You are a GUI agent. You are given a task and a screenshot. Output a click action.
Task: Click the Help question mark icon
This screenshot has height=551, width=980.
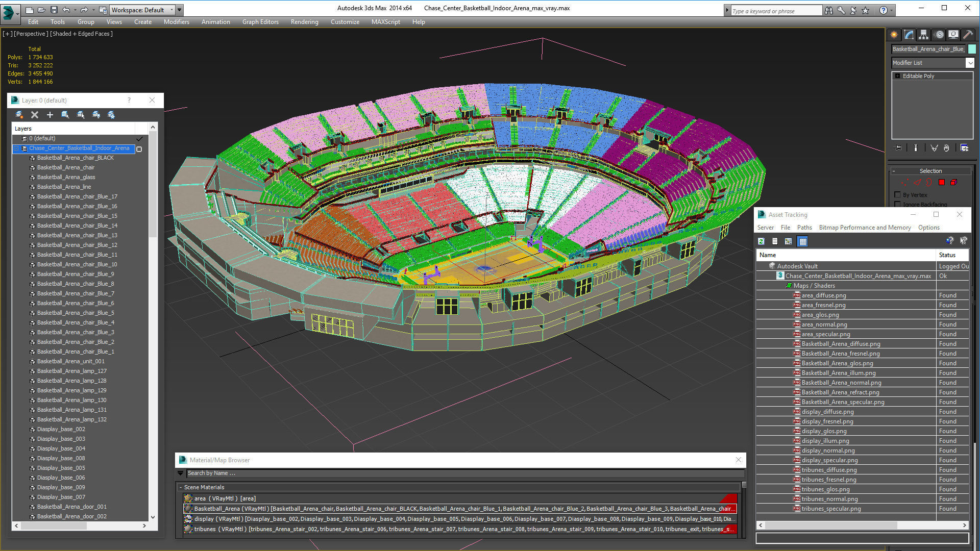coord(883,10)
